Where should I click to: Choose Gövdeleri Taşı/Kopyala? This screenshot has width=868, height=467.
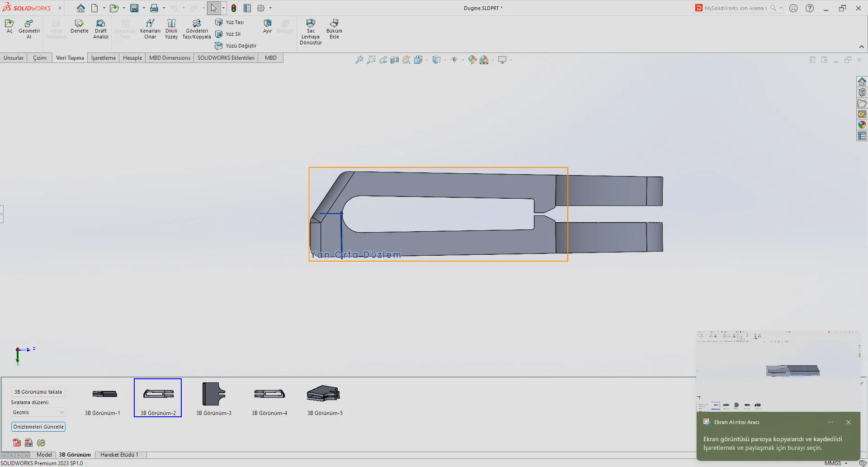click(x=197, y=29)
